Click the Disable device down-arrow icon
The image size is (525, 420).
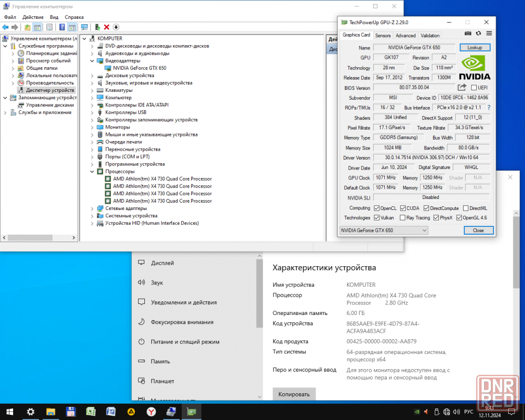click(x=116, y=27)
